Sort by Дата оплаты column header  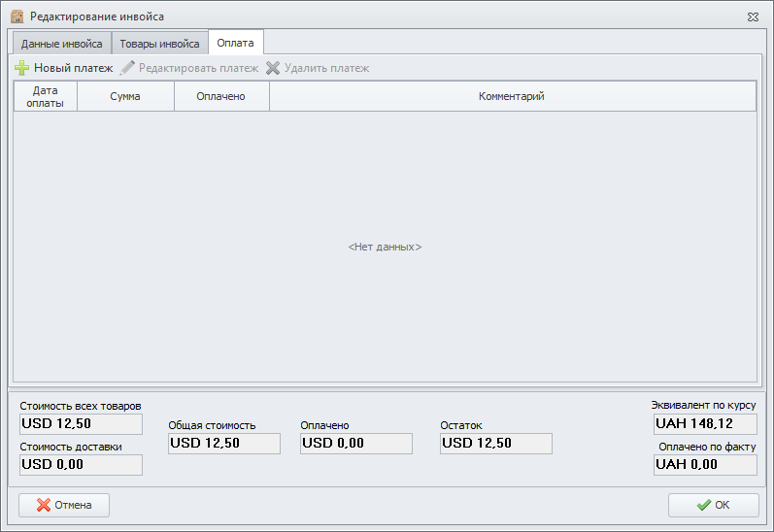[46, 96]
